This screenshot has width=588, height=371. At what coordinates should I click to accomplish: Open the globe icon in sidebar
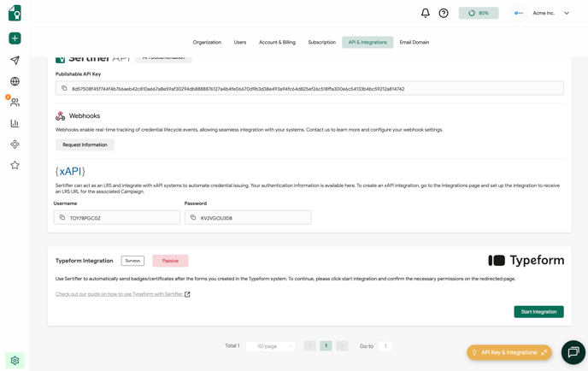pos(15,82)
